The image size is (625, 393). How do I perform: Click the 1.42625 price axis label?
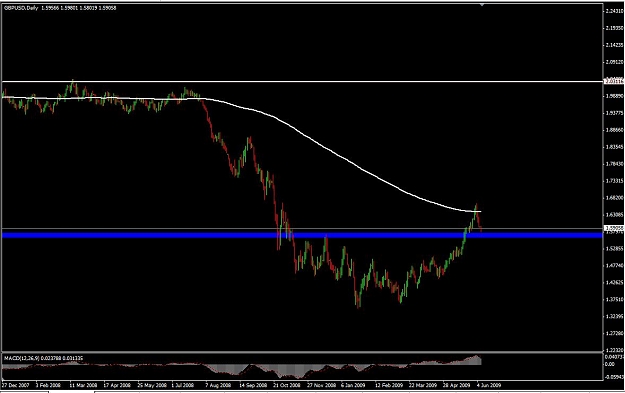click(614, 282)
